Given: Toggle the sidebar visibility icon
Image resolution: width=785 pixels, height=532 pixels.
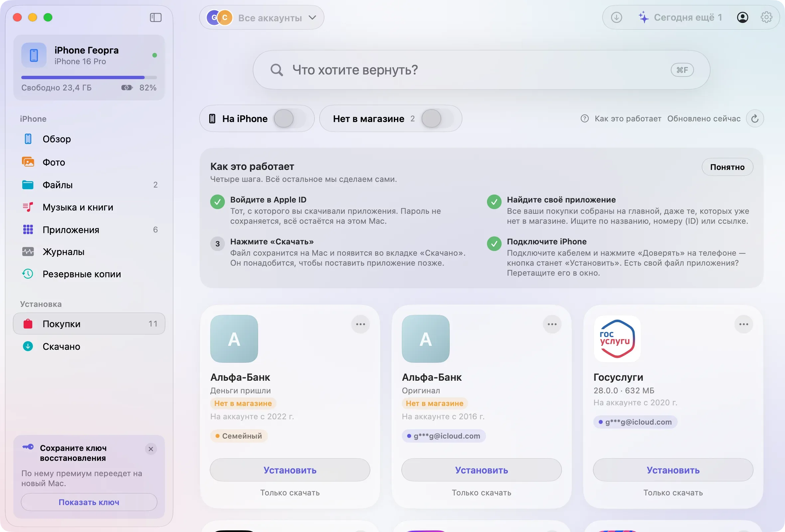Looking at the screenshot, I should pos(156,17).
